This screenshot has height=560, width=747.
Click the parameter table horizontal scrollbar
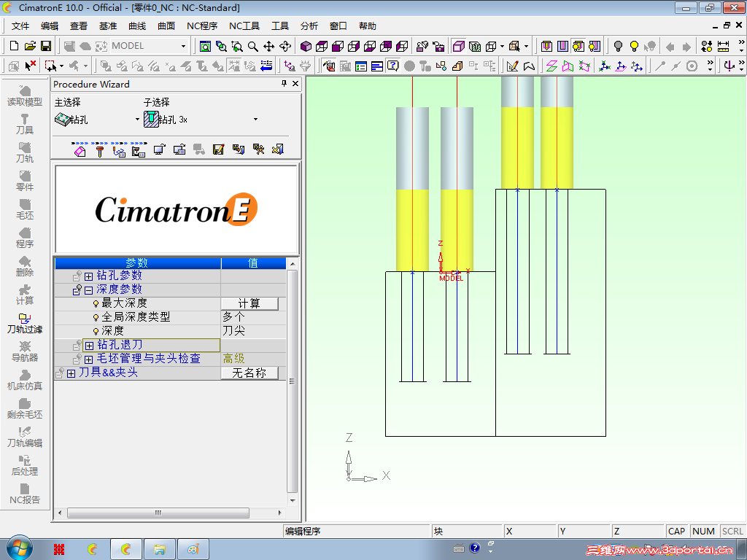[158, 513]
